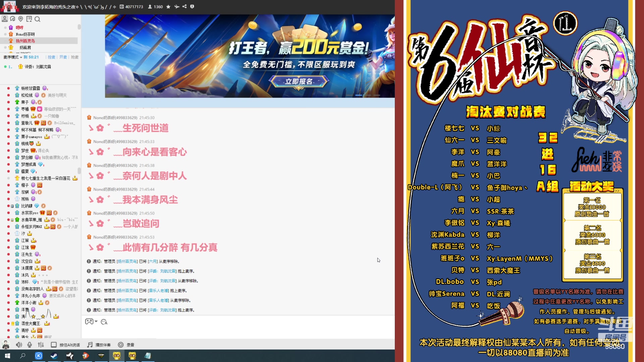Open the chat bubble icon in the sidebar

13,19
